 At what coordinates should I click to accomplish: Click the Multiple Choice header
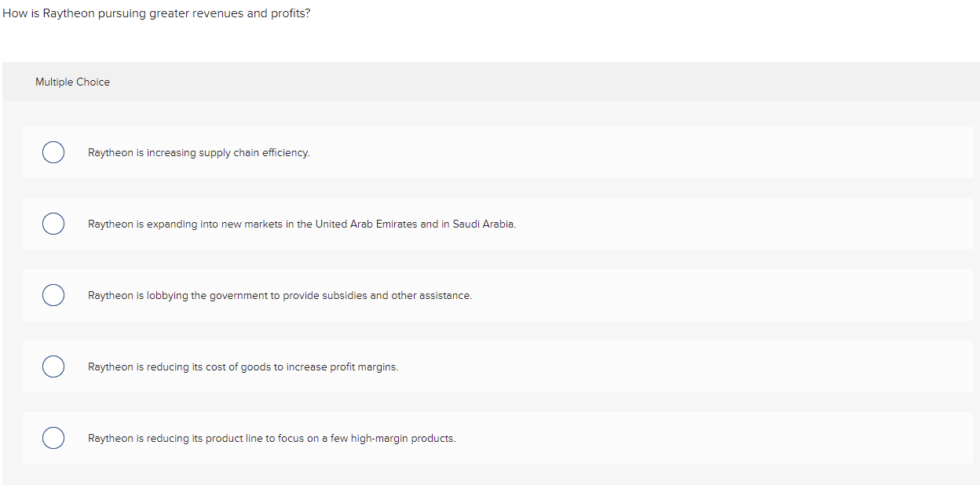point(72,82)
